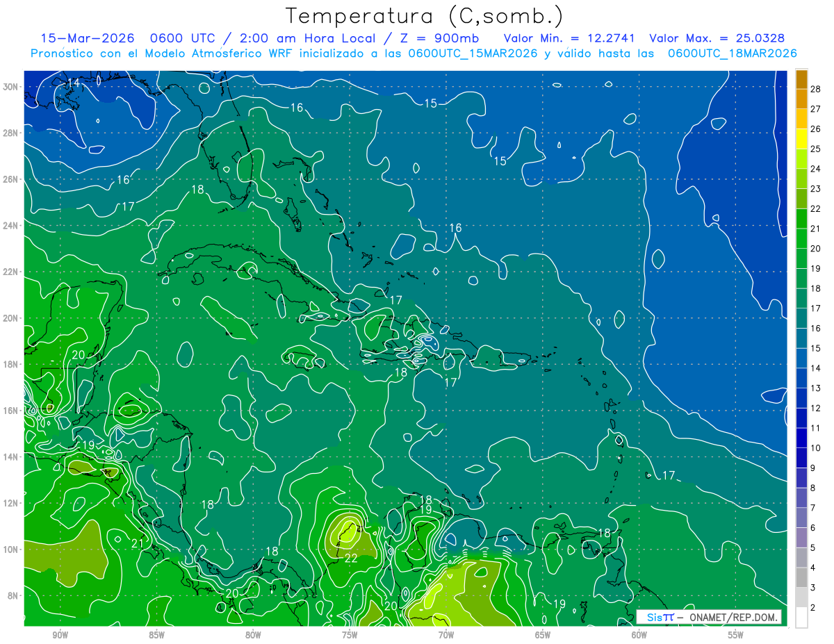834x644 pixels.
Task: Click the color bar value 13
Action: [816, 388]
